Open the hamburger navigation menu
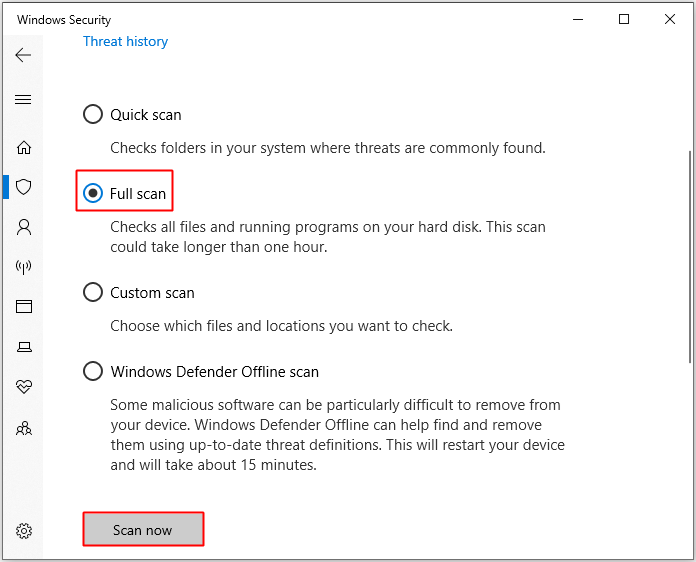Viewport: 696px width, 562px height. coord(24,99)
